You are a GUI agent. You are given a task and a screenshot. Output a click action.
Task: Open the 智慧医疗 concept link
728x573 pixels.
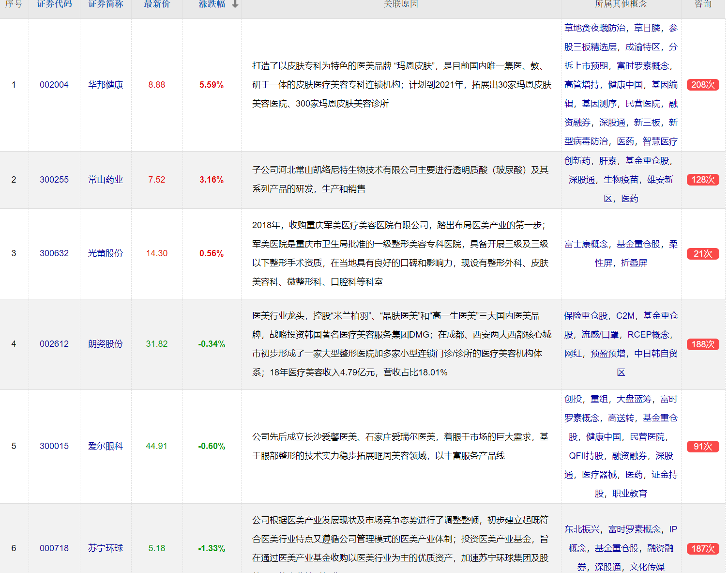pyautogui.click(x=660, y=141)
